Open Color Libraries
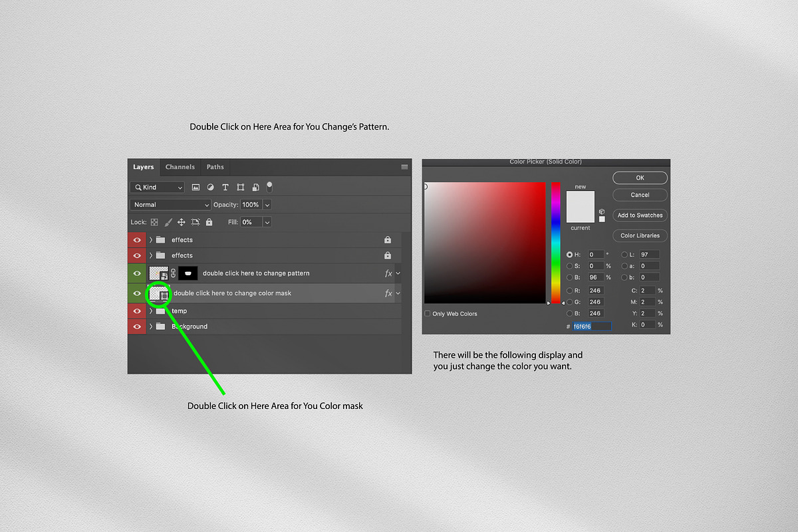Screen dimensions: 798x532 click(x=640, y=235)
